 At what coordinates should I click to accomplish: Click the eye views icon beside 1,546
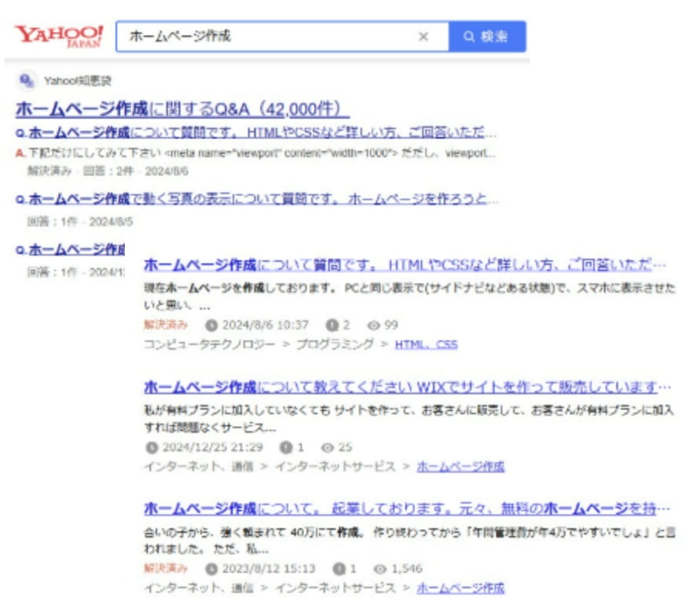tap(380, 569)
